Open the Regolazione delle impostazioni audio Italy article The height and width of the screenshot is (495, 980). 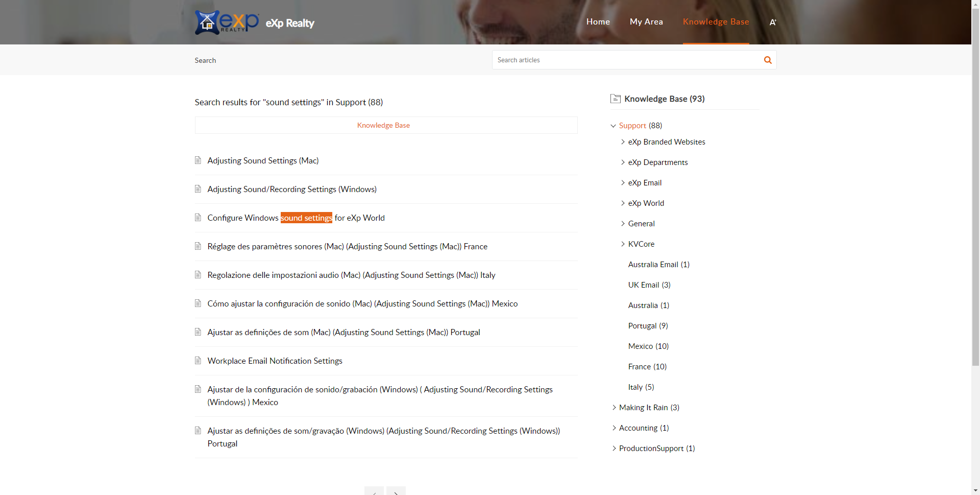tap(351, 275)
